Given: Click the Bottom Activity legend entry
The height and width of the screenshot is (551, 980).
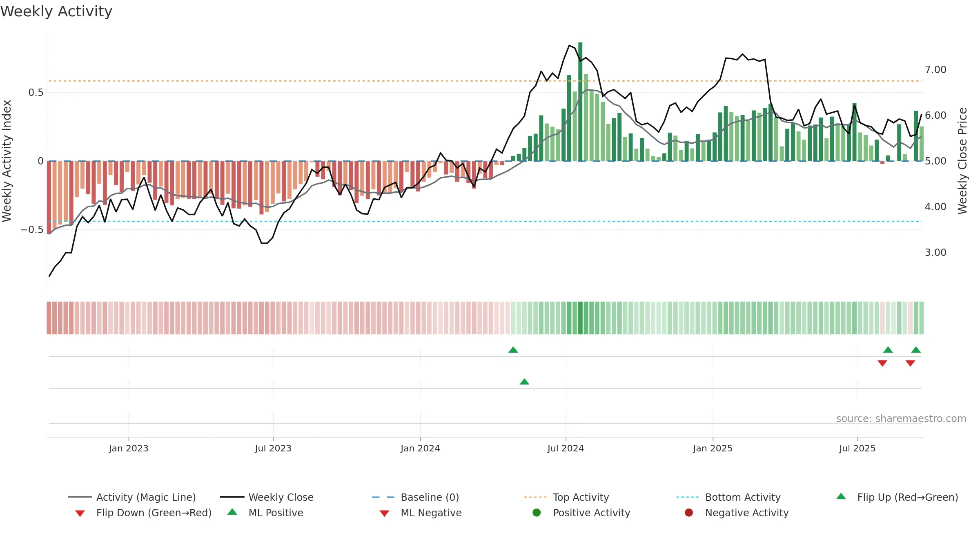Looking at the screenshot, I should coord(728,497).
